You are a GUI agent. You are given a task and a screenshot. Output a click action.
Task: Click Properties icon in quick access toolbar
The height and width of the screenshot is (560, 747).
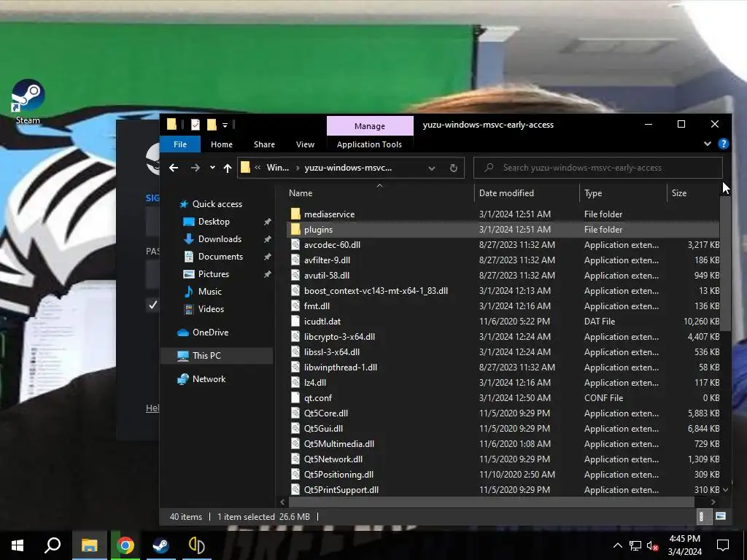(x=196, y=125)
